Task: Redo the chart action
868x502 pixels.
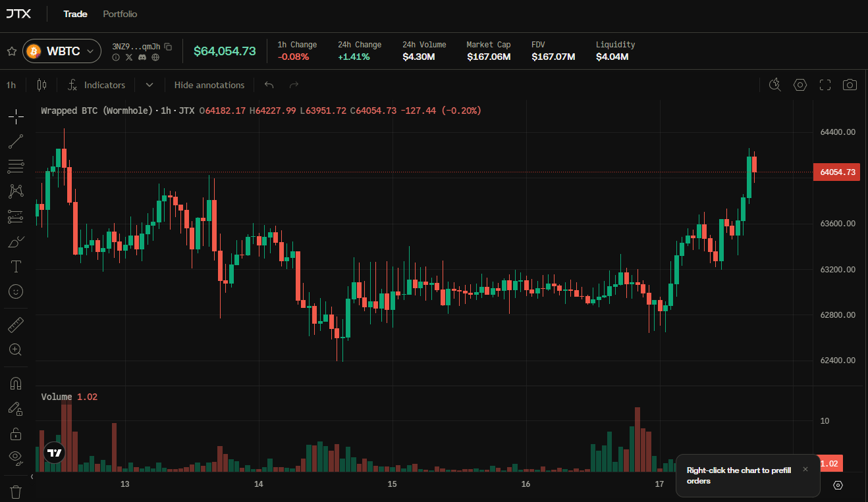Action: coord(294,85)
